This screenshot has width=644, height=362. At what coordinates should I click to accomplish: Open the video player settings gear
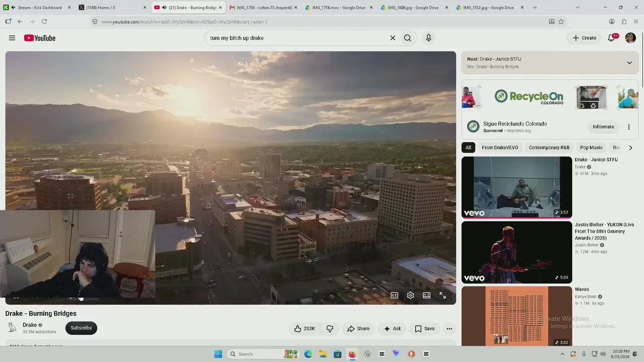(x=411, y=296)
